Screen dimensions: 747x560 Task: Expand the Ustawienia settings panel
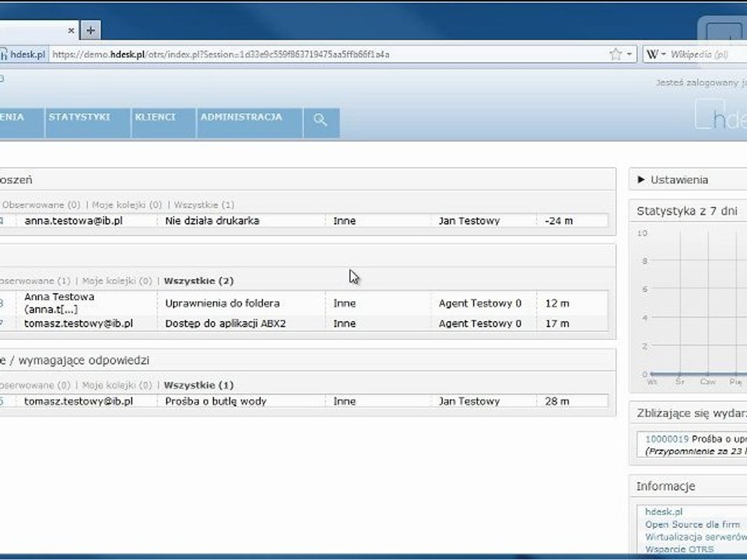coord(672,180)
